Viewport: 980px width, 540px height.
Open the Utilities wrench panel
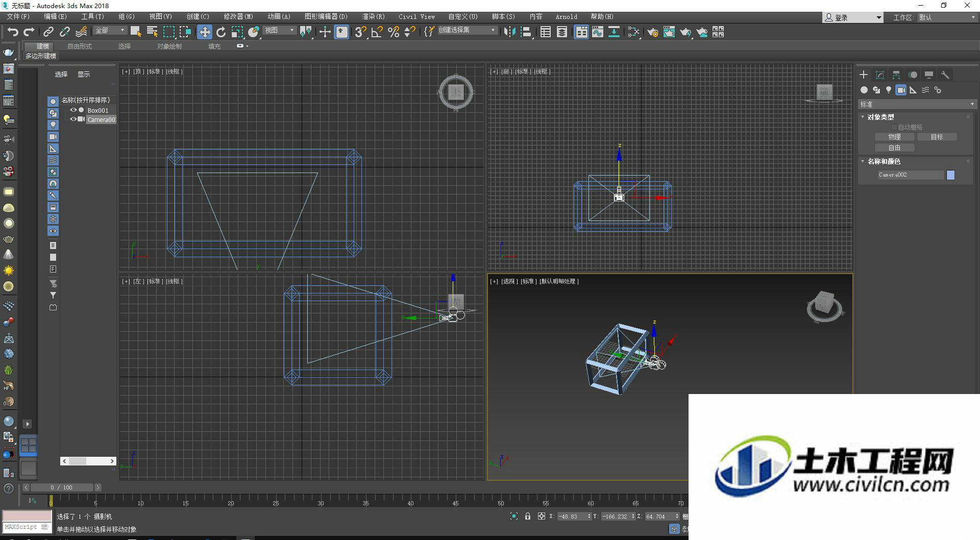tap(945, 75)
